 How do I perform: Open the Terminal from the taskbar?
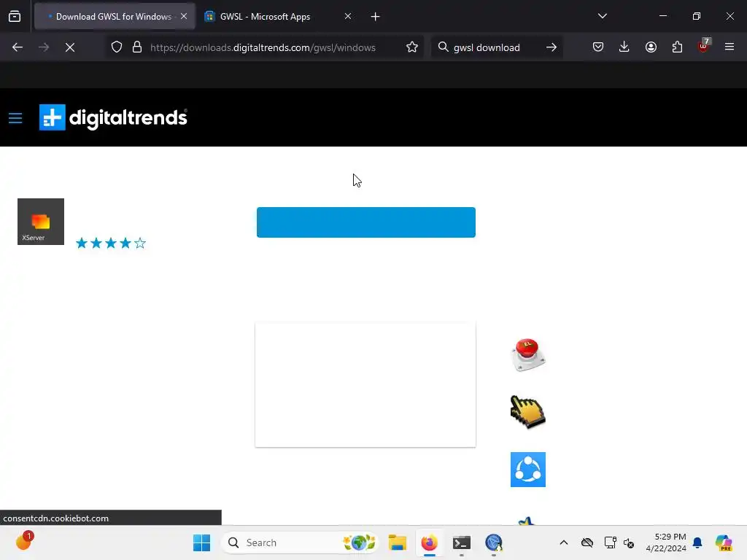coord(462,542)
